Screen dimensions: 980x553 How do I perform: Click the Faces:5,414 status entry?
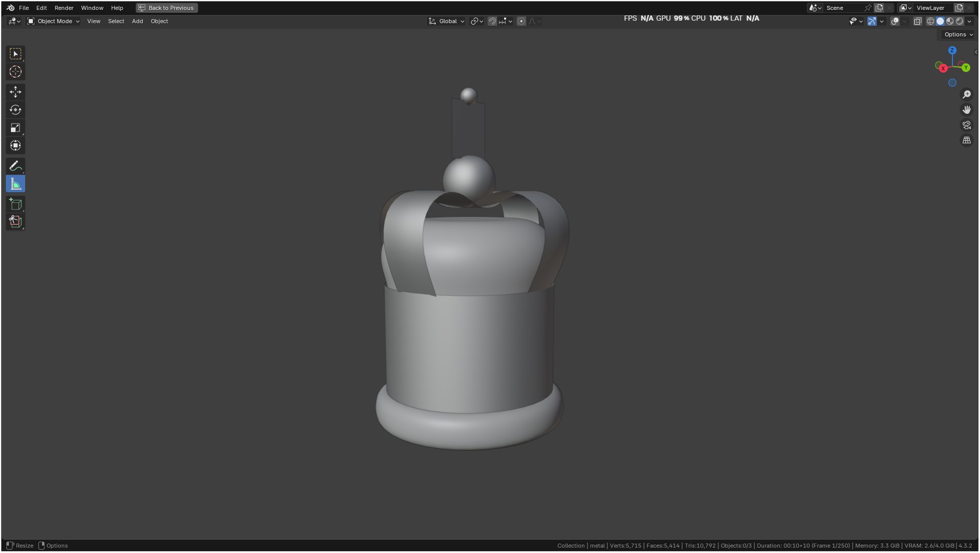pos(663,546)
